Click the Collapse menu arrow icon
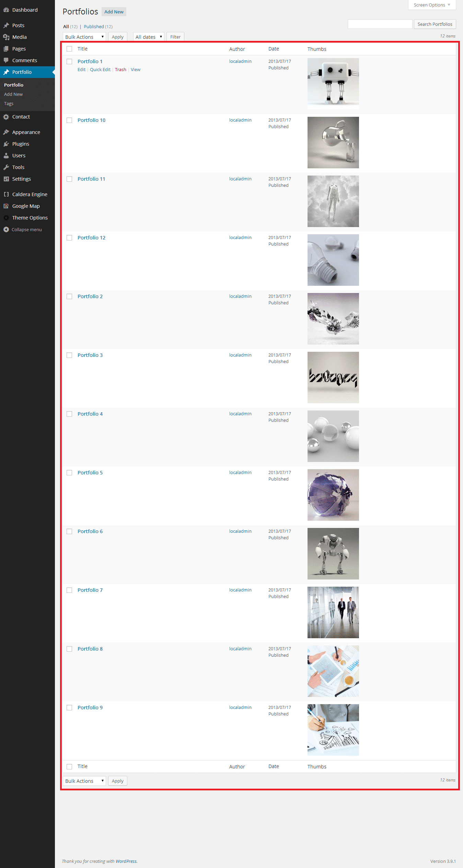Image resolution: width=463 pixels, height=868 pixels. (x=6, y=229)
